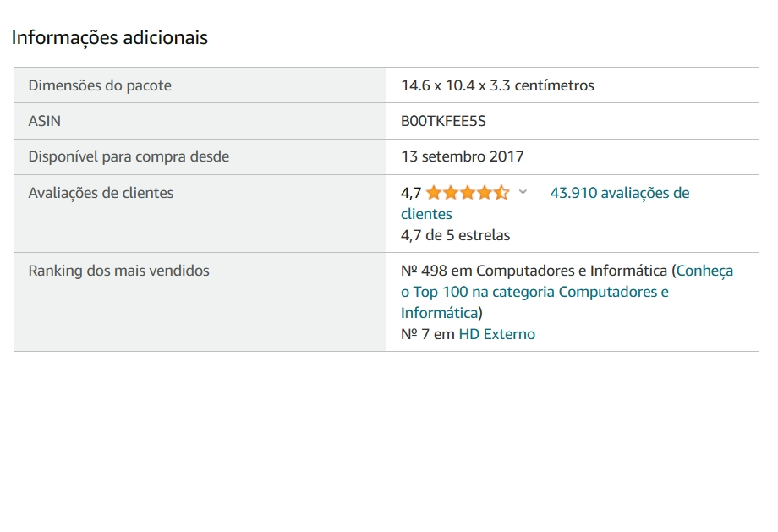Open the HD Externo category link

[496, 334]
